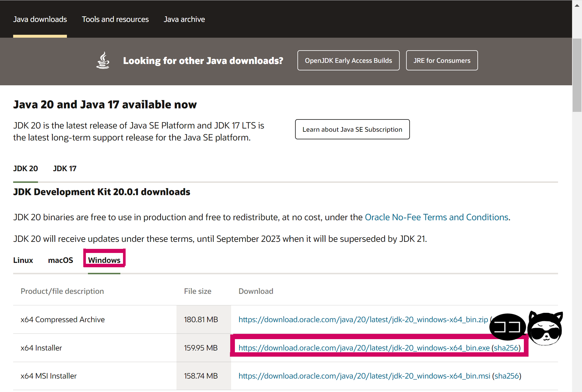Click the vertical scrollbar thumb
The width and height of the screenshot is (582, 392).
(x=577, y=75)
